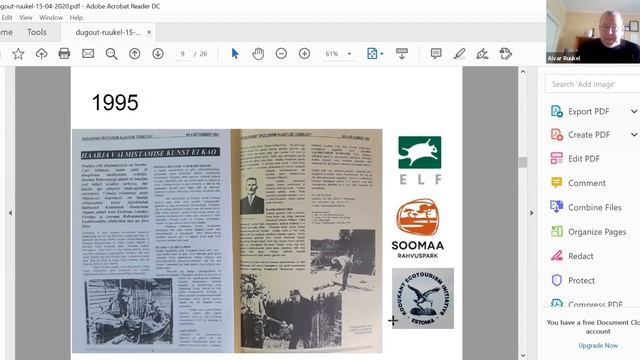Activate the hand pan tool
The height and width of the screenshot is (360, 640).
click(x=258, y=53)
